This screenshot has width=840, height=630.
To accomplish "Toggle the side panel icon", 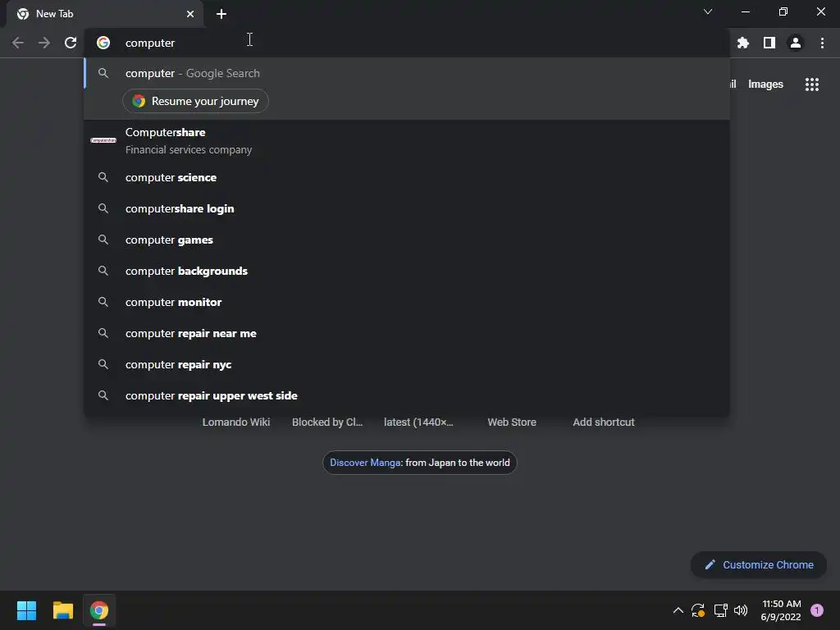I will point(769,43).
